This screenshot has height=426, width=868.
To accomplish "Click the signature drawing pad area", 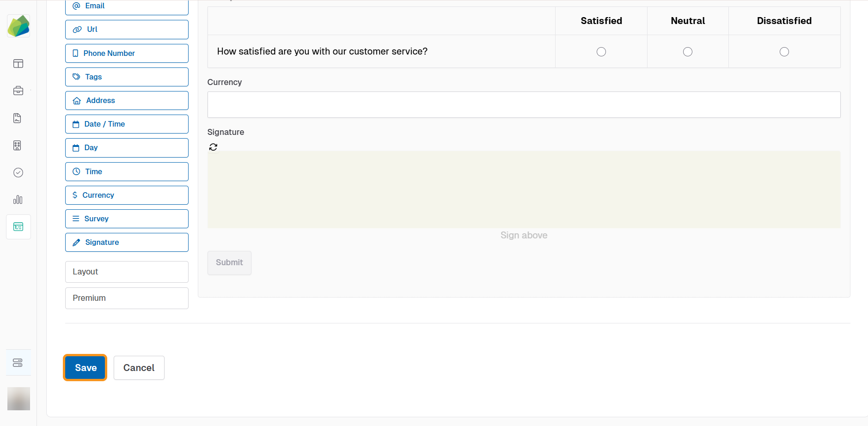I will 524,189.
